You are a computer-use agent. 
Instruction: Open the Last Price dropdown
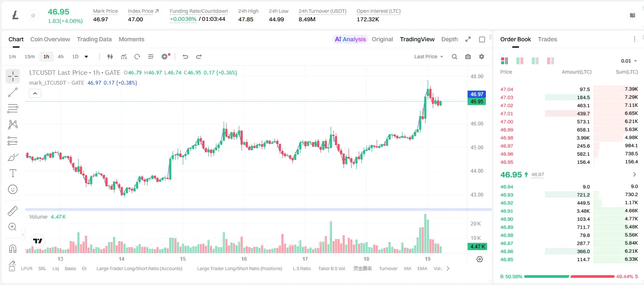pyautogui.click(x=428, y=57)
